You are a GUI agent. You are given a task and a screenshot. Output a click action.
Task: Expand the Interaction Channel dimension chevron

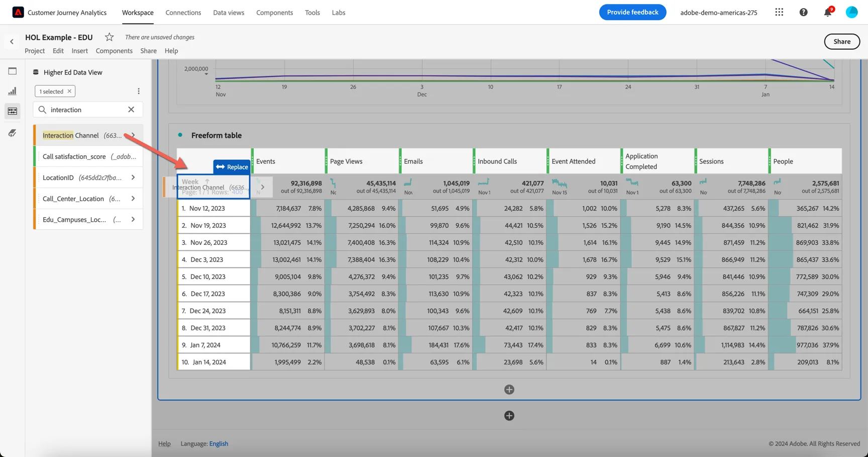click(x=133, y=135)
